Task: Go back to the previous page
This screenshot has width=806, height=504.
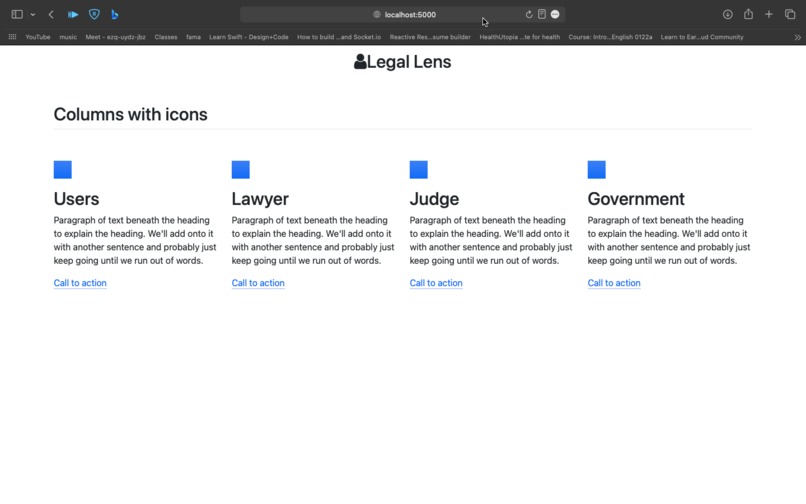Action: point(51,14)
